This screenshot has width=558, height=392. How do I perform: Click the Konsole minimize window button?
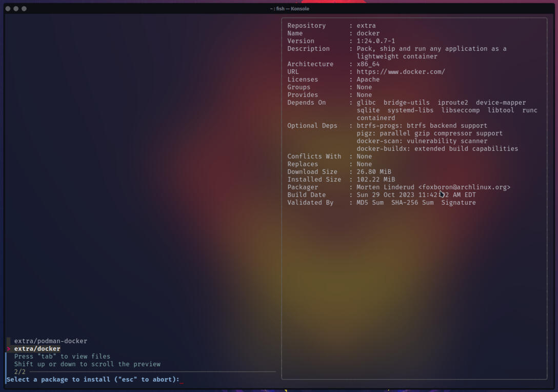(16, 9)
